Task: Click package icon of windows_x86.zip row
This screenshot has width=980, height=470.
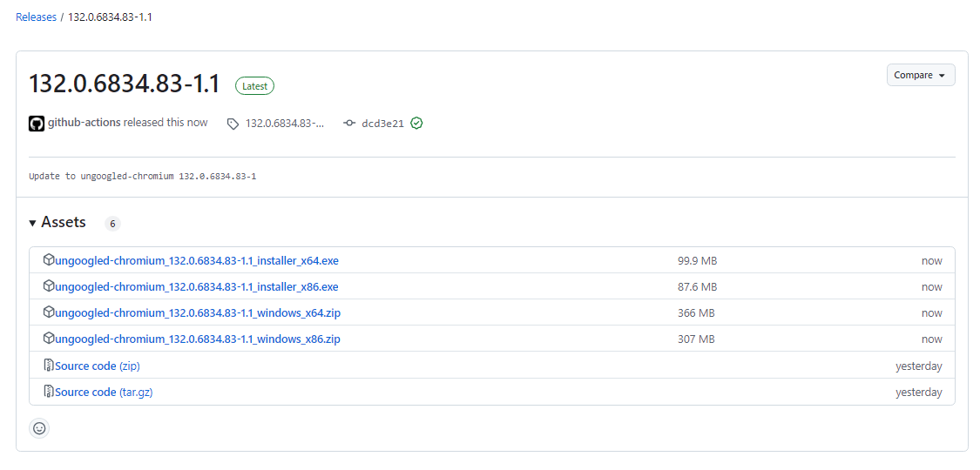Action: (x=48, y=339)
